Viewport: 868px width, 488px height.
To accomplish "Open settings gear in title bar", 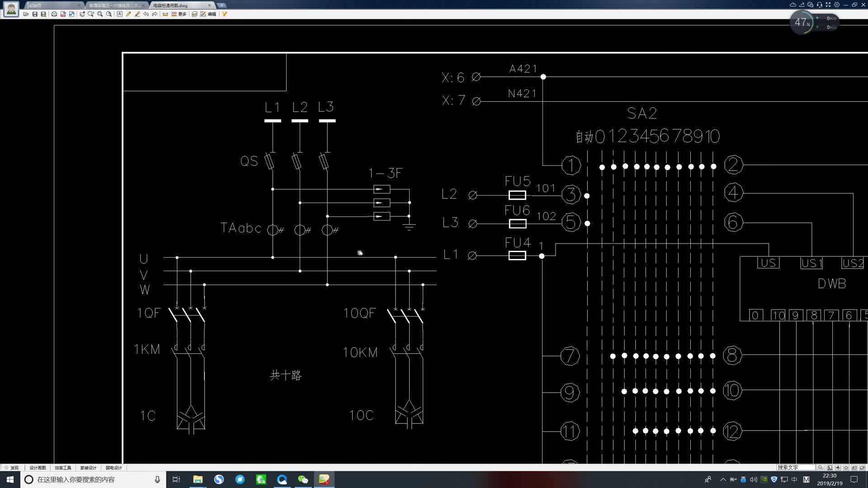I will [x=837, y=5].
